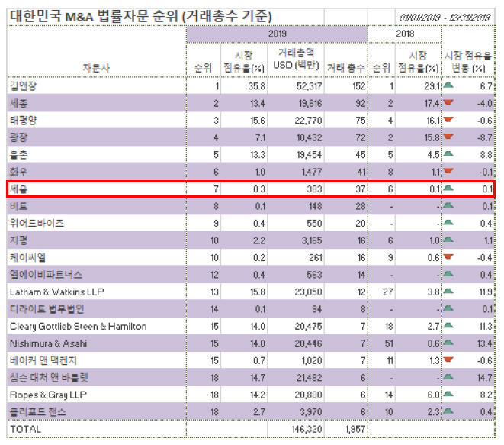Click the TOTAL row label
Image resolution: width=504 pixels, height=445 pixels.
(x=26, y=429)
